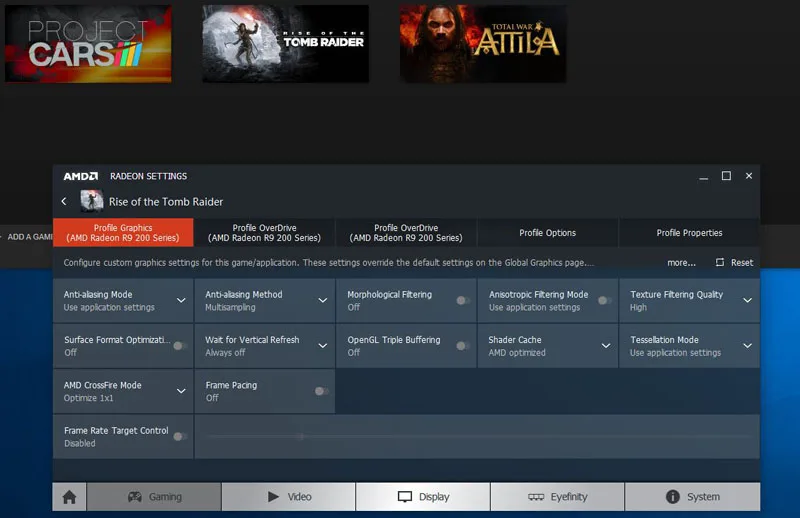The width and height of the screenshot is (800, 518).
Task: Click the Rise of the Tomb Raider profile icon
Action: coord(91,201)
